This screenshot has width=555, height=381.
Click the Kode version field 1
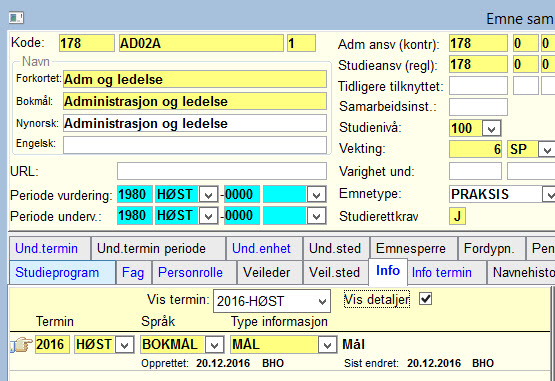301,43
